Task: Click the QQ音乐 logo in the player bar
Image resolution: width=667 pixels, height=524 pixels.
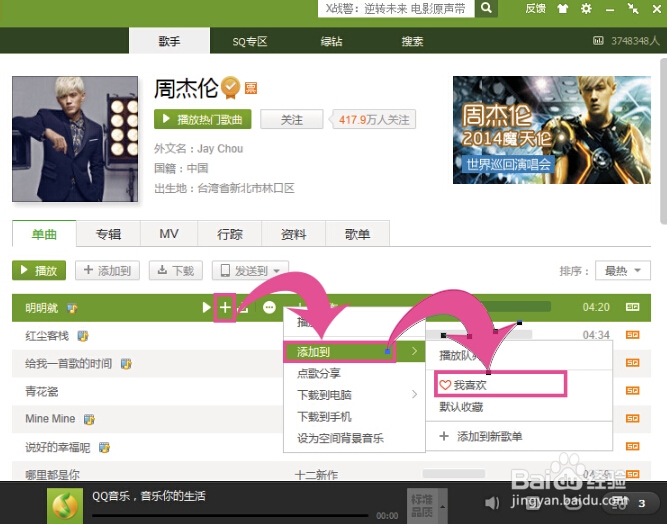Action: pyautogui.click(x=65, y=506)
